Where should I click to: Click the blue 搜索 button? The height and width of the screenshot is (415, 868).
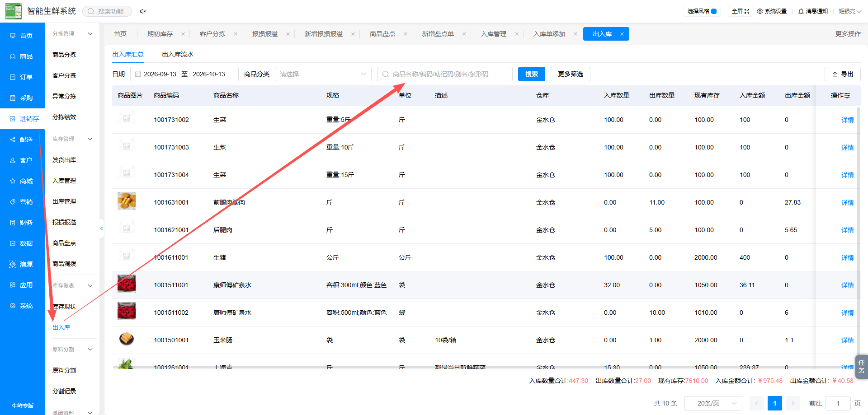click(532, 74)
